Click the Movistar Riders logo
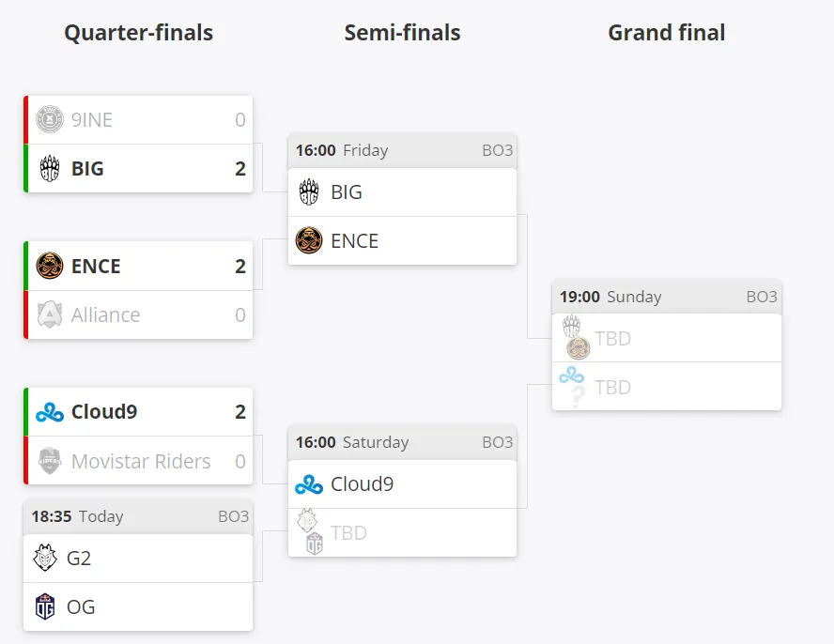This screenshot has height=644, width=834. (50, 461)
